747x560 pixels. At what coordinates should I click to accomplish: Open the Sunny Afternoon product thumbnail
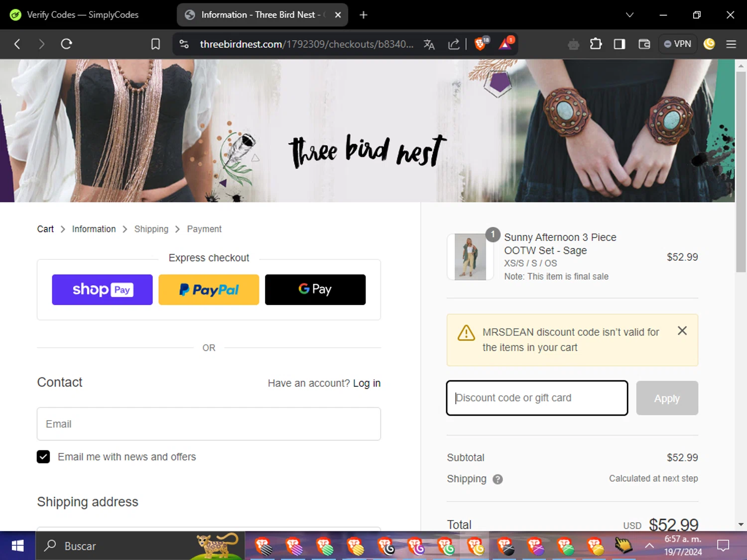[470, 257]
